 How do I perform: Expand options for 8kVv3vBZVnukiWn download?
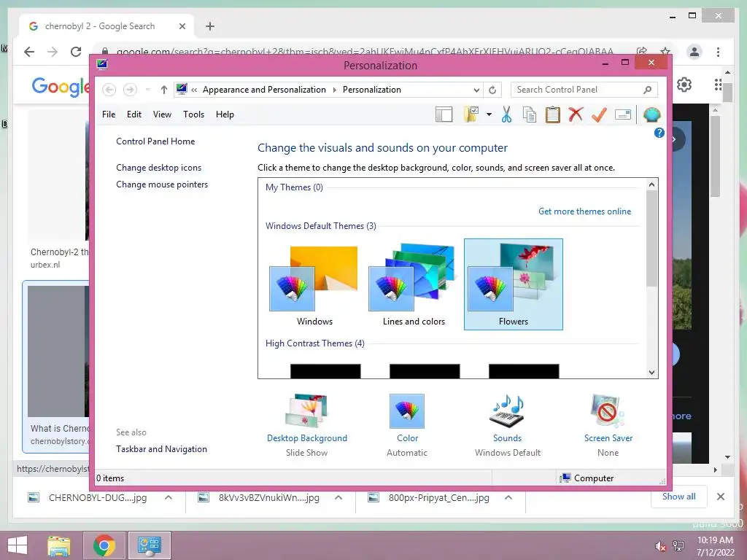coord(338,497)
